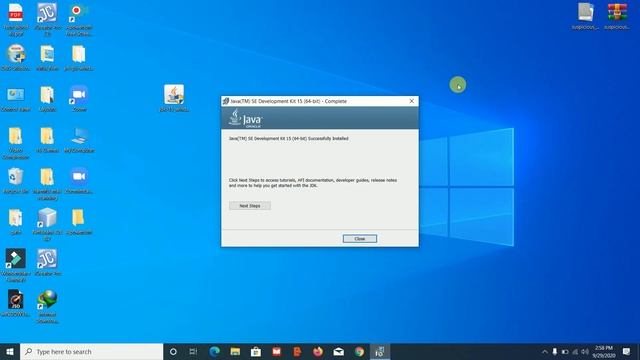Select the Zoom meeting icon beside Recycle Bin row

click(79, 180)
